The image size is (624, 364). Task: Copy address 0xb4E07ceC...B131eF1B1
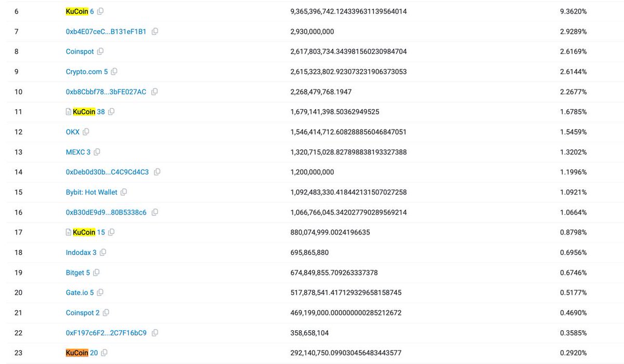tap(155, 32)
